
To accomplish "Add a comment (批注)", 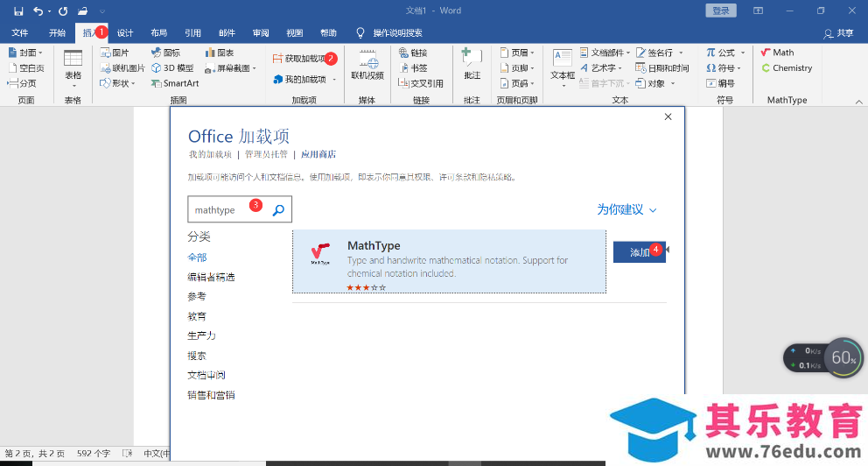I will (472, 64).
